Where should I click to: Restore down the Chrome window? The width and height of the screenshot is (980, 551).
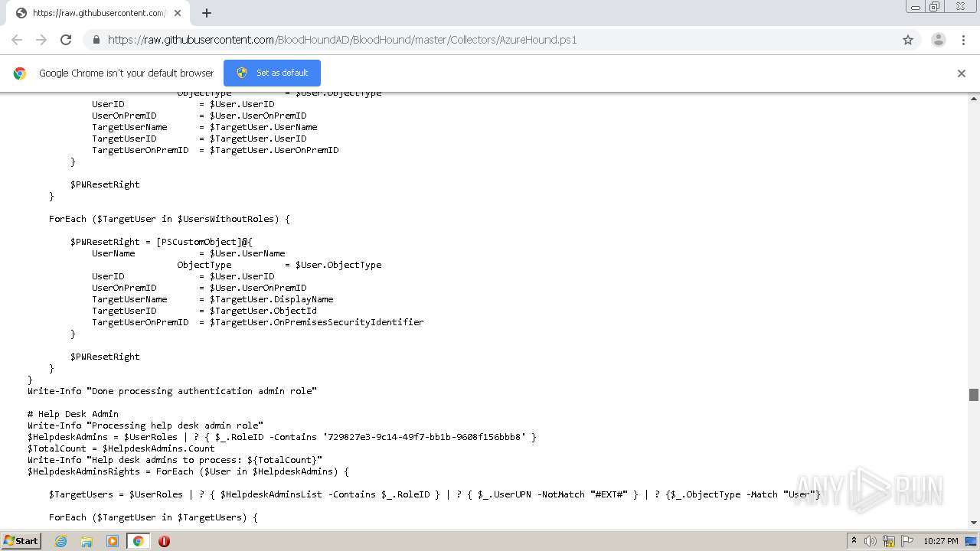point(935,7)
